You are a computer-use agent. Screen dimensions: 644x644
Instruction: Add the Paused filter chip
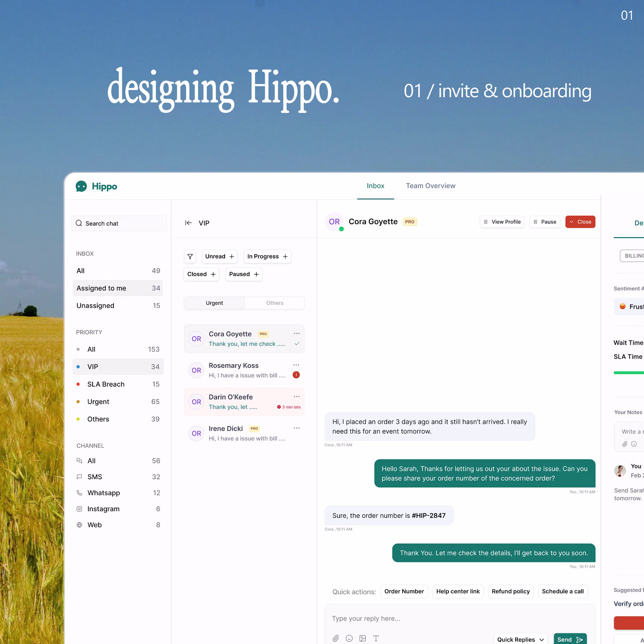244,274
